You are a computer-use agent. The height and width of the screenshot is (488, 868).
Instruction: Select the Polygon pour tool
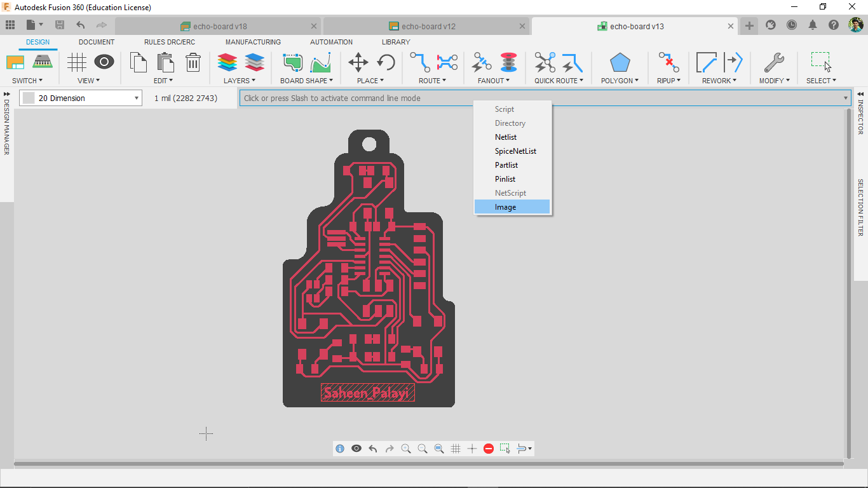pyautogui.click(x=620, y=62)
